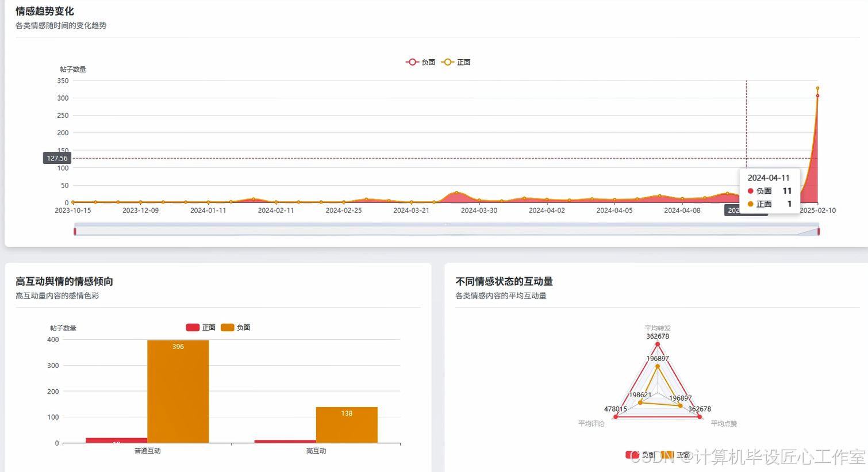The image size is (868, 472).
Task: Click the trend bump point near 2024-03-30
Action: pyautogui.click(x=456, y=193)
